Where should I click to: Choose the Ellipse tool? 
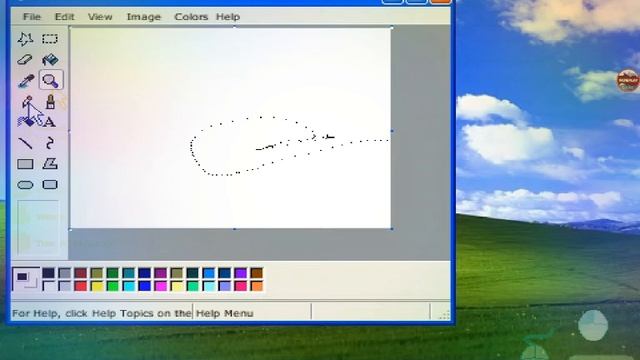[x=25, y=185]
